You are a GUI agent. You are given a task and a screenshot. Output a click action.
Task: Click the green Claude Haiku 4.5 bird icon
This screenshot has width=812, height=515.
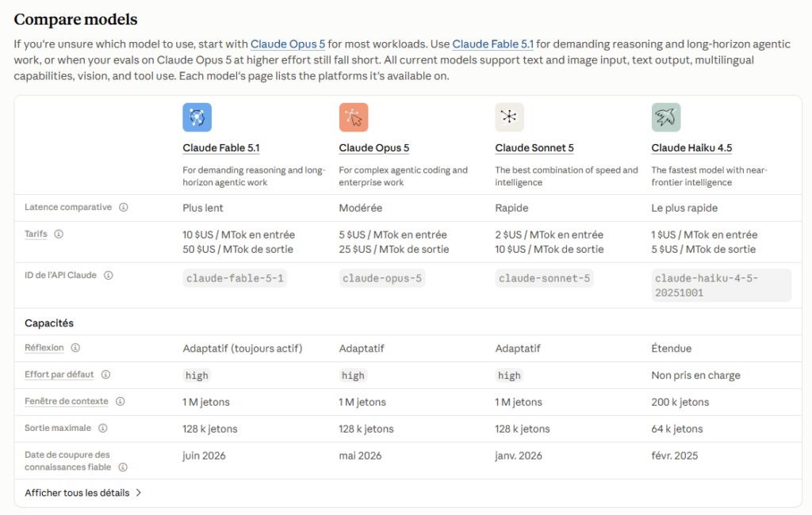[666, 117]
